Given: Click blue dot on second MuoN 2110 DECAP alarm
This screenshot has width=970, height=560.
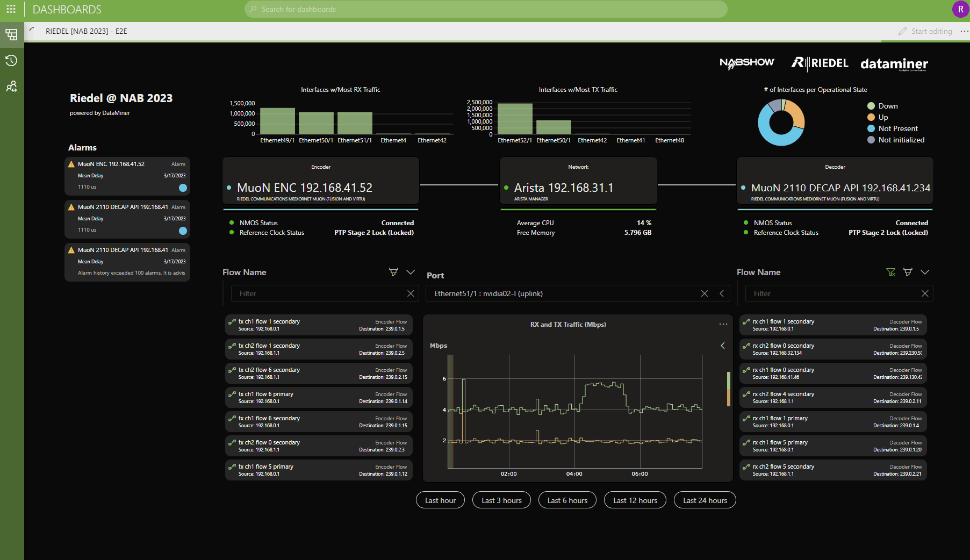Looking at the screenshot, I should click(x=183, y=231).
